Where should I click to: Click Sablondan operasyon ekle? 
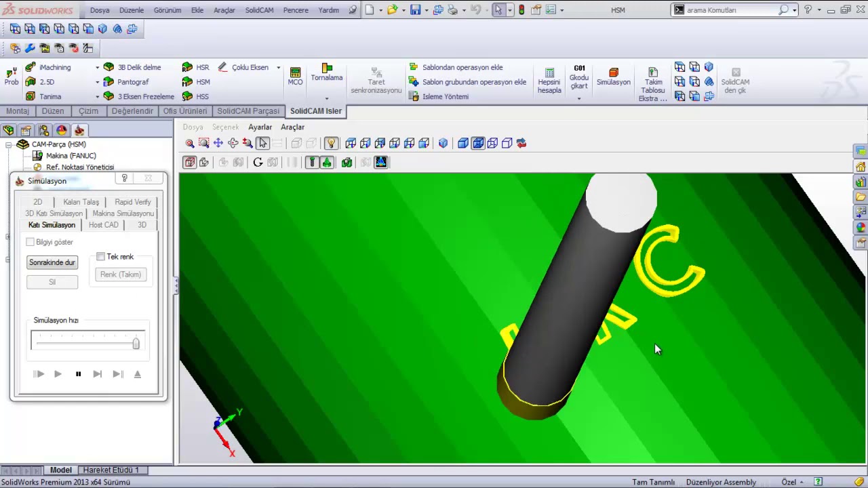[456, 67]
